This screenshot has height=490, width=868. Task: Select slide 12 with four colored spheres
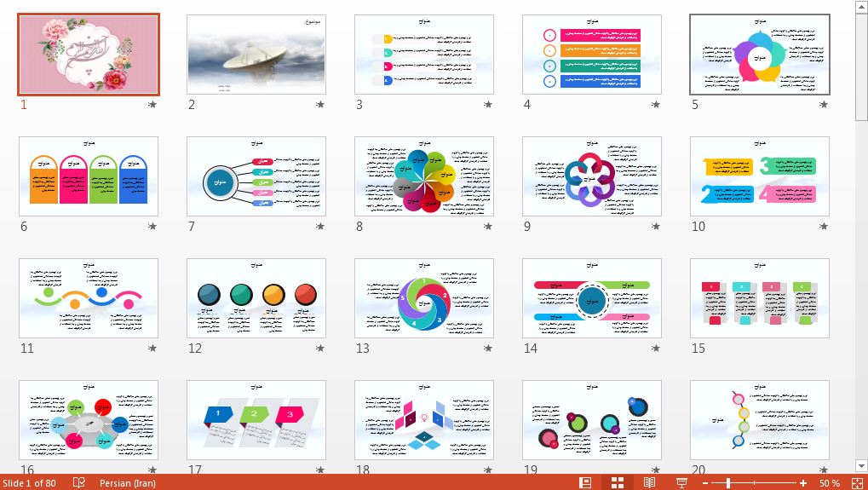pyautogui.click(x=256, y=298)
